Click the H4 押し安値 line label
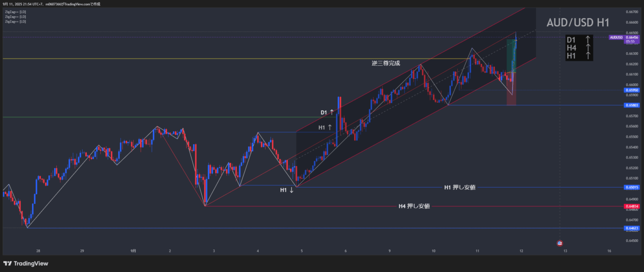The image size is (644, 272). (414, 206)
